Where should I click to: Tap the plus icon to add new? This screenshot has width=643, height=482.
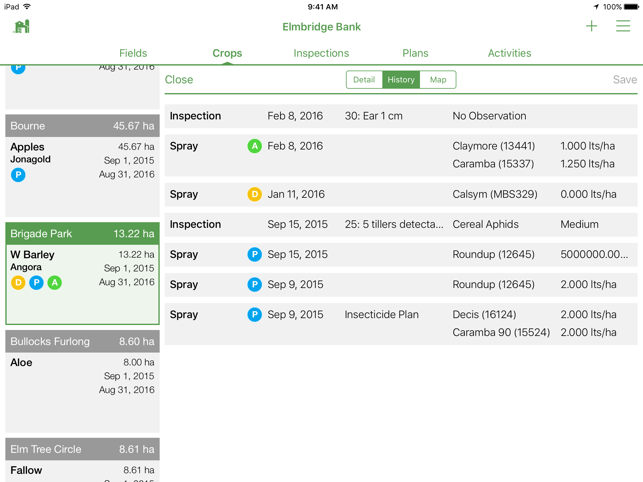pos(591,27)
